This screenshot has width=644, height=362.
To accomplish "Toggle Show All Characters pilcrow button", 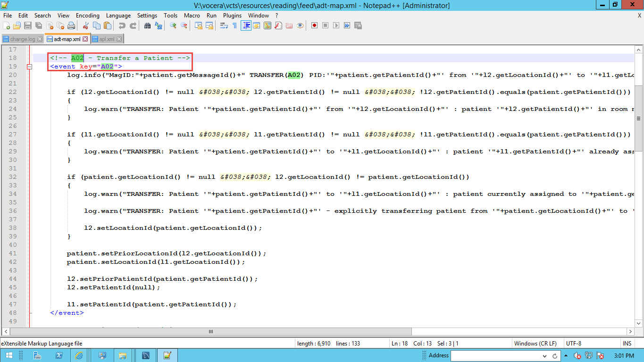I will coord(234,25).
